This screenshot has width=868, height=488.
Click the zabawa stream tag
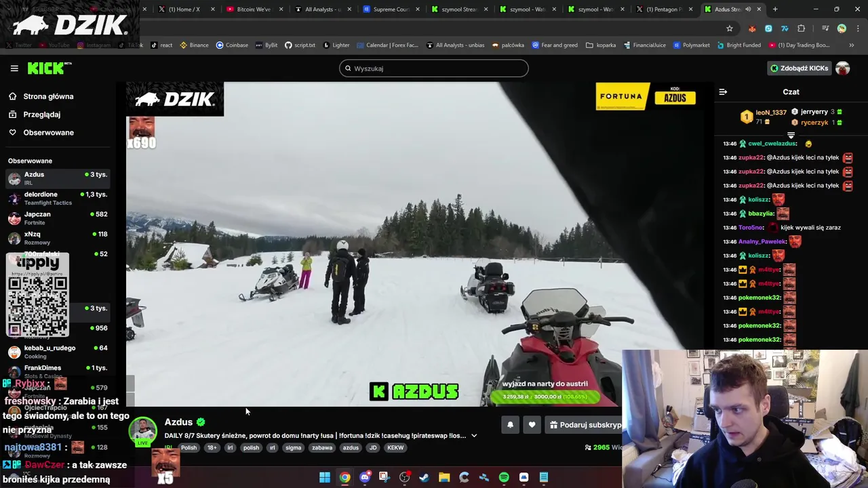322,447
